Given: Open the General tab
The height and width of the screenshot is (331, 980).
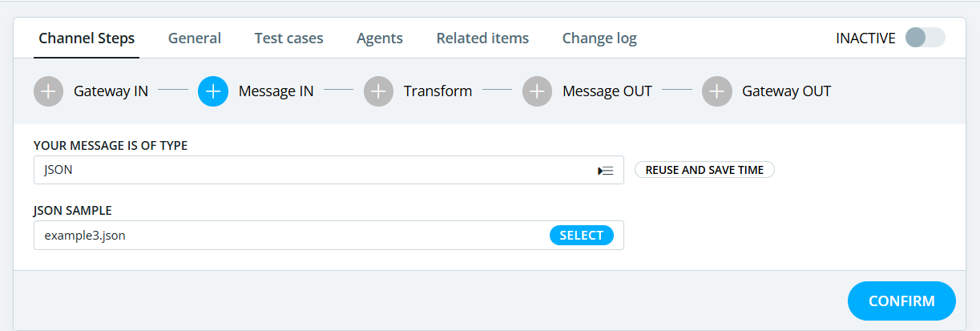Looking at the screenshot, I should point(195,38).
